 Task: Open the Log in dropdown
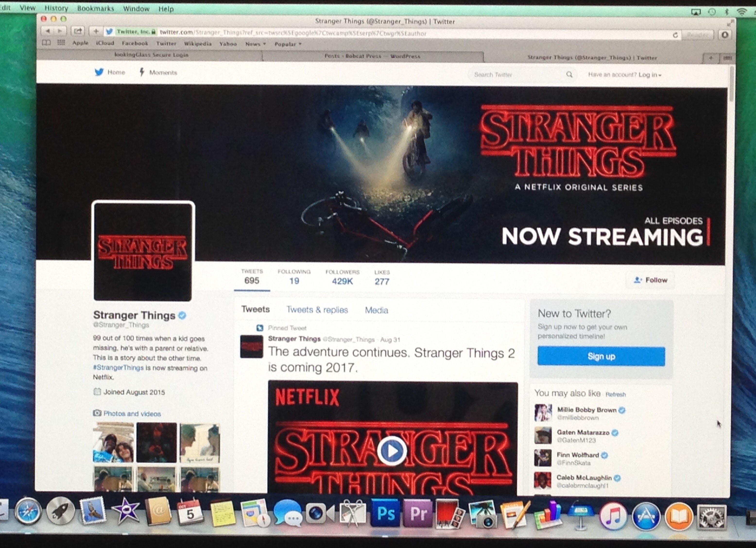pyautogui.click(x=650, y=75)
